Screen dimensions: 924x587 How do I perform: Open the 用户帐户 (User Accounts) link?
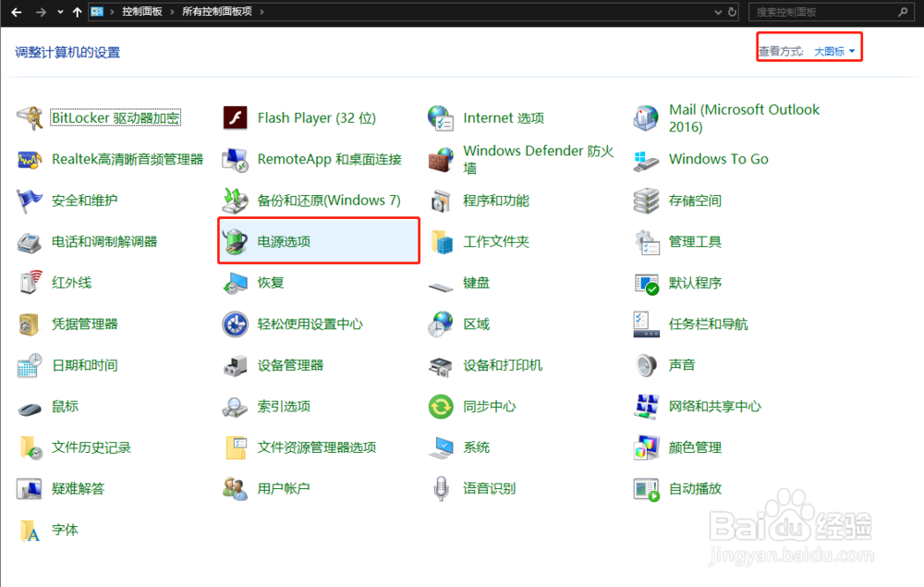[x=283, y=487]
